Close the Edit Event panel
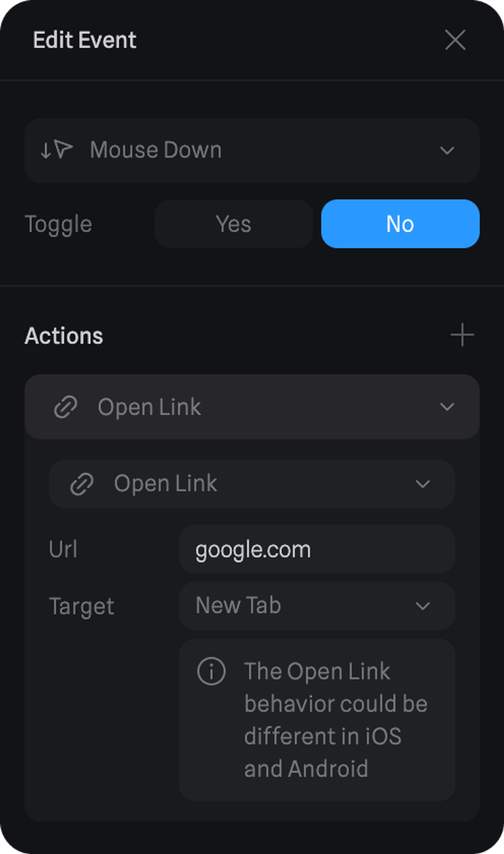 click(455, 40)
